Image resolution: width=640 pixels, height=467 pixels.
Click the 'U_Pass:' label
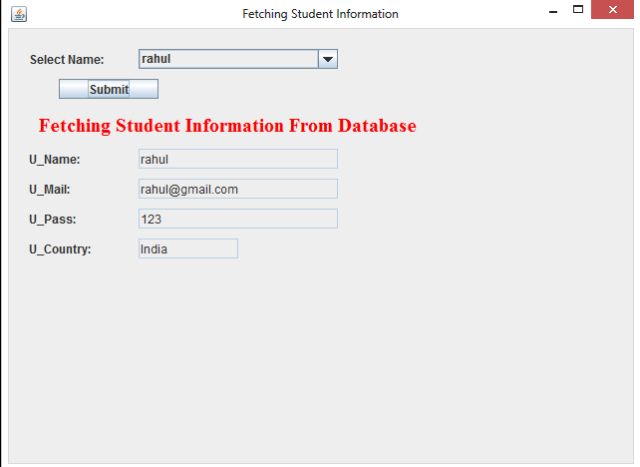53,219
